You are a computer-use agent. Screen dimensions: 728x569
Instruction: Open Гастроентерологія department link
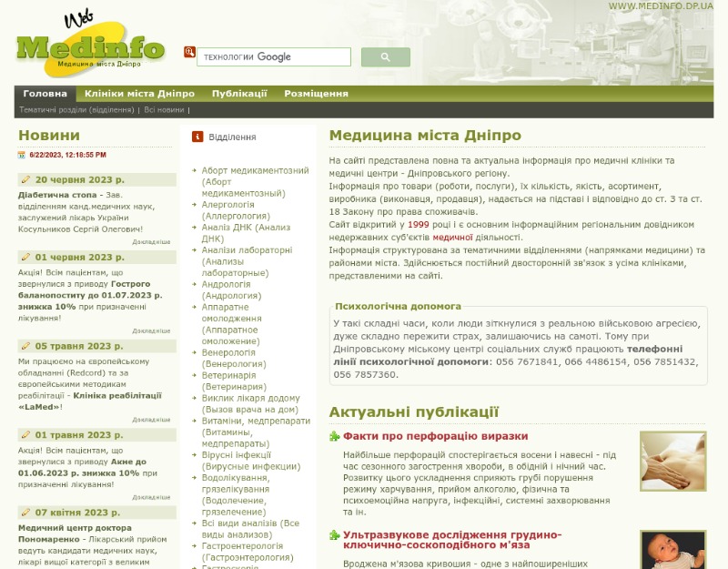coord(248,552)
